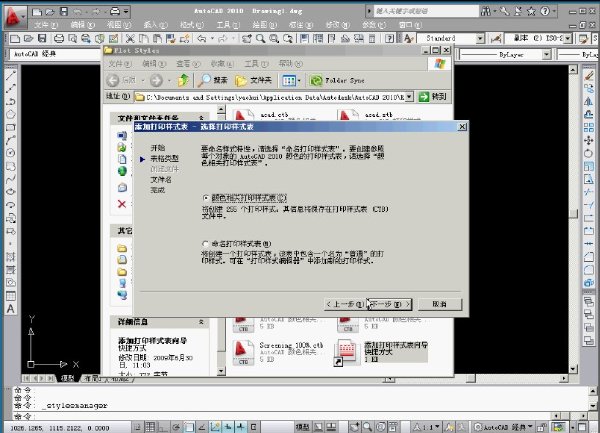Select named plot style table radio
This screenshot has width=600, height=433.
coord(206,243)
